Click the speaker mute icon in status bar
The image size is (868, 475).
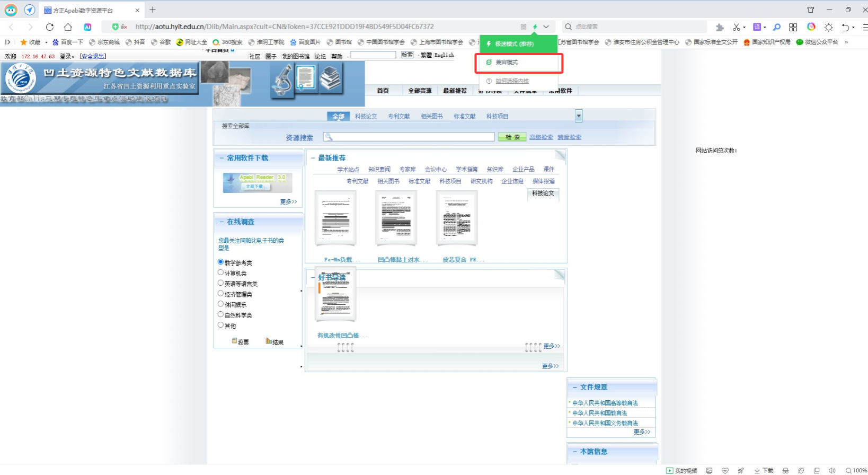832,471
